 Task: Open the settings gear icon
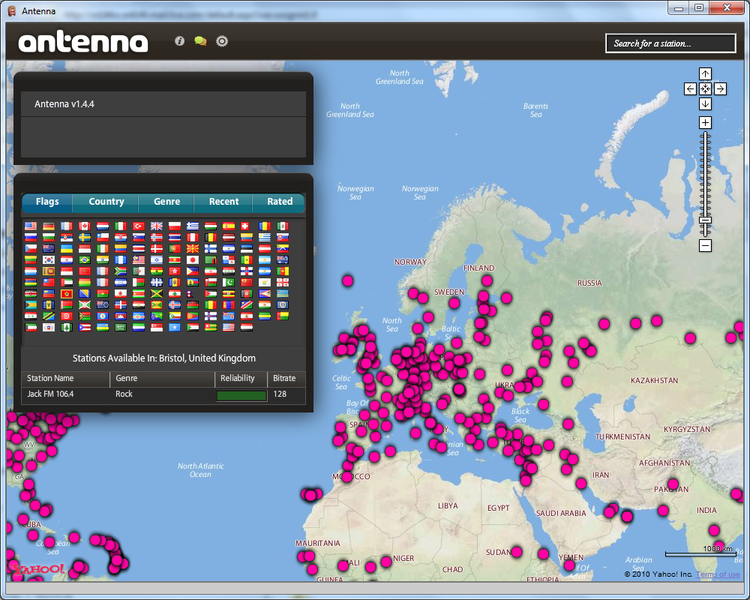(x=221, y=41)
